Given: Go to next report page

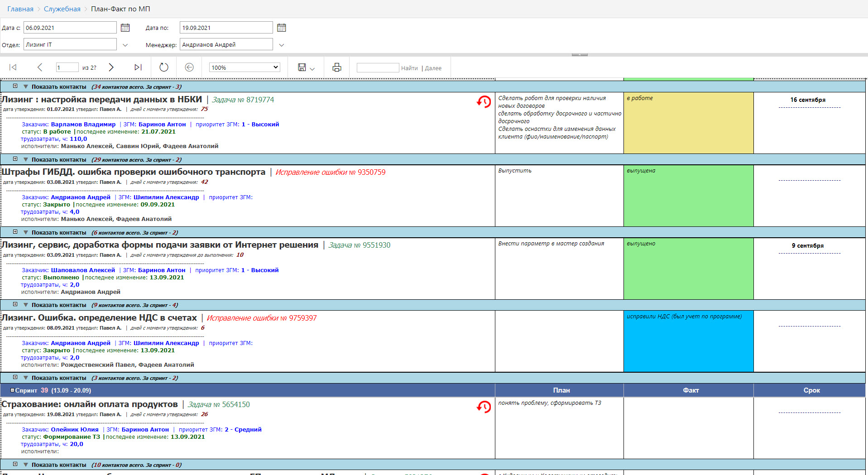Looking at the screenshot, I should pyautogui.click(x=111, y=67).
